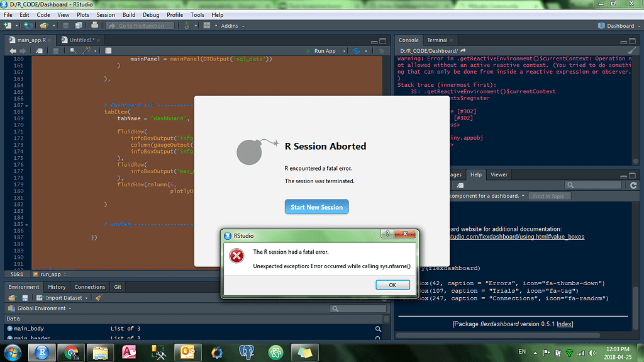Viewport: 644px width, 362px height.
Task: Click the Find in Topic field
Action: pos(549,196)
